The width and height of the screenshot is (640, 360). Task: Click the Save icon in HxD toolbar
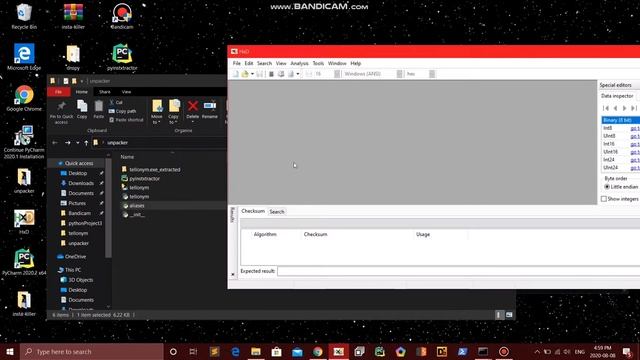[x=260, y=74]
